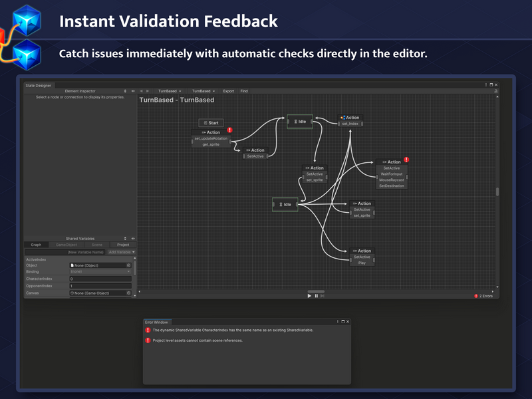Click the 2 Errors status indicator
The image size is (532, 399).
click(483, 296)
